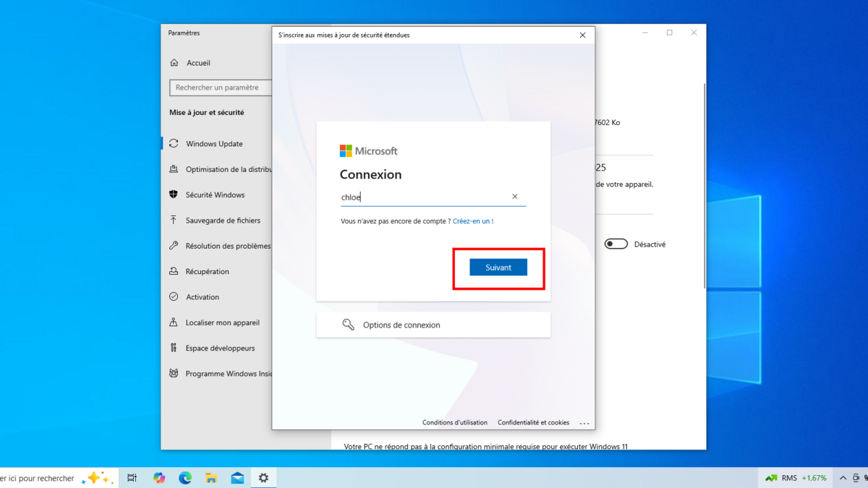Viewport: 868px width, 488px height.
Task: Open the Confidentialité et cookies link
Action: coord(533,422)
